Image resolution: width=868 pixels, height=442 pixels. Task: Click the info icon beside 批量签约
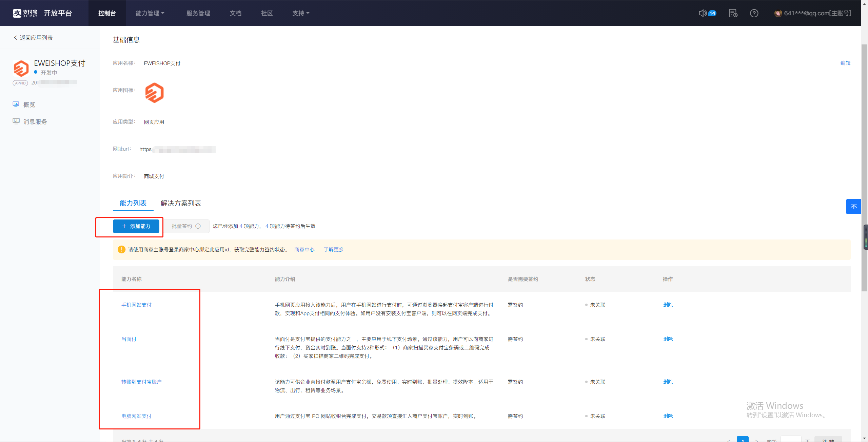tap(198, 226)
